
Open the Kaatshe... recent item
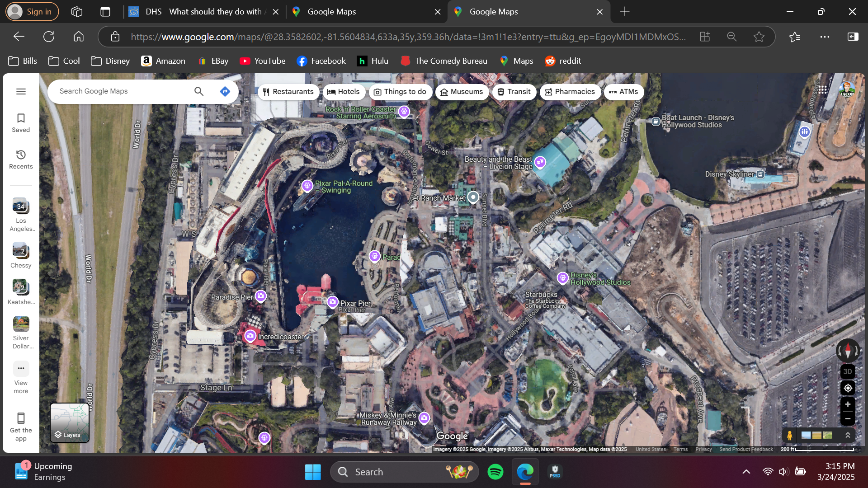(x=21, y=292)
